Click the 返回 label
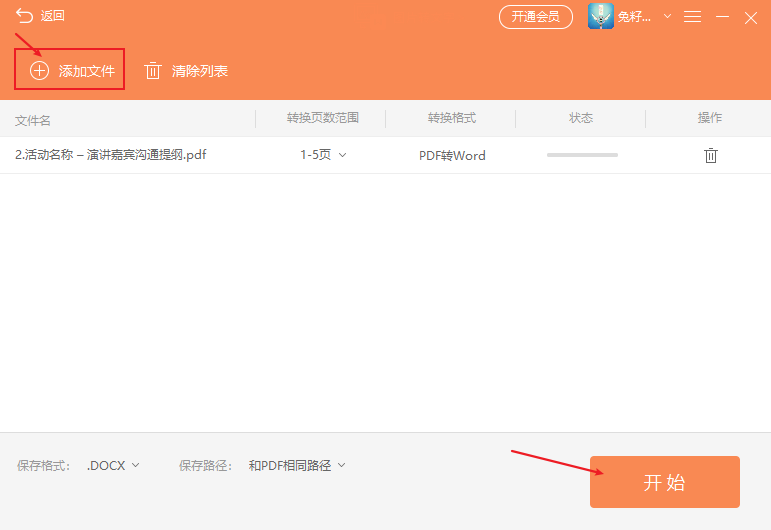Screen dimensions: 771x530 coord(53,16)
